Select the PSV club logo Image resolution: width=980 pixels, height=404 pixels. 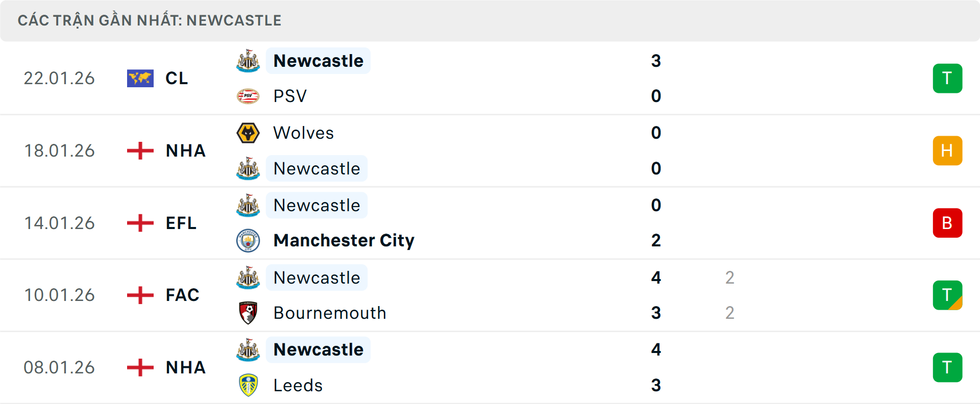click(248, 96)
